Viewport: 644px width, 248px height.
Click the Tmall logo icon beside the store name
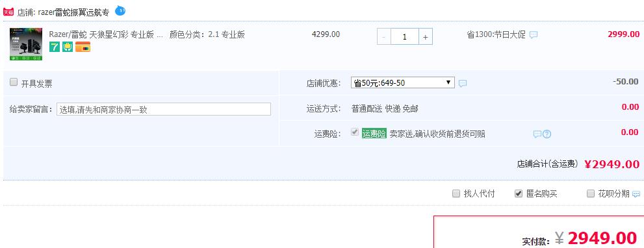pos(8,12)
